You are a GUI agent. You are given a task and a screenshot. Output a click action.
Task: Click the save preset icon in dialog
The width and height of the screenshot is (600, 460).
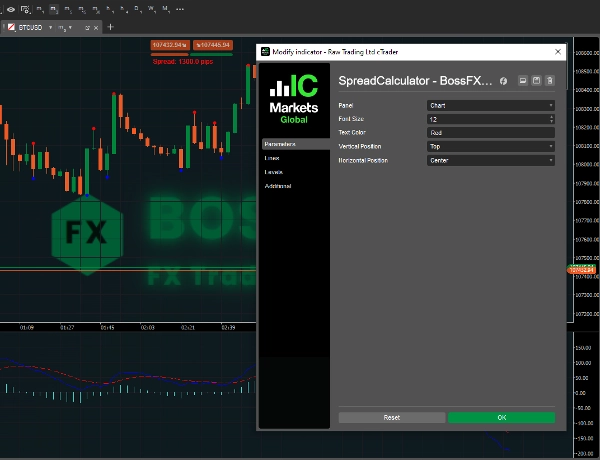click(536, 80)
